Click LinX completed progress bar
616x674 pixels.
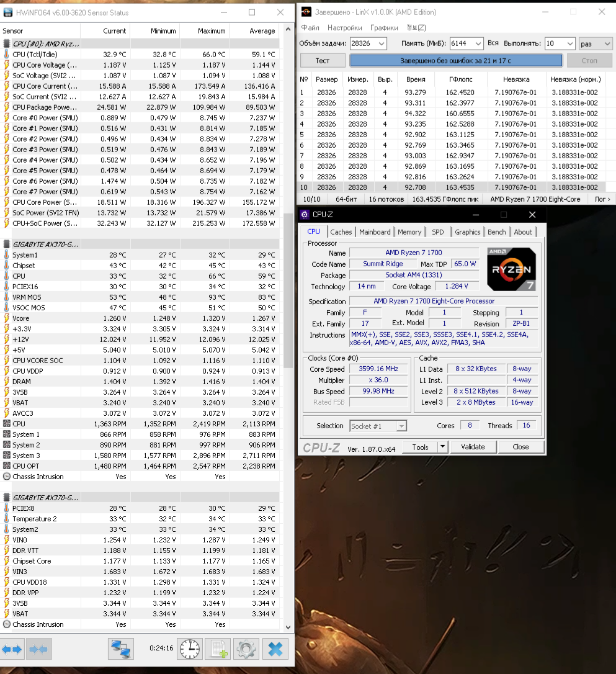tap(456, 61)
